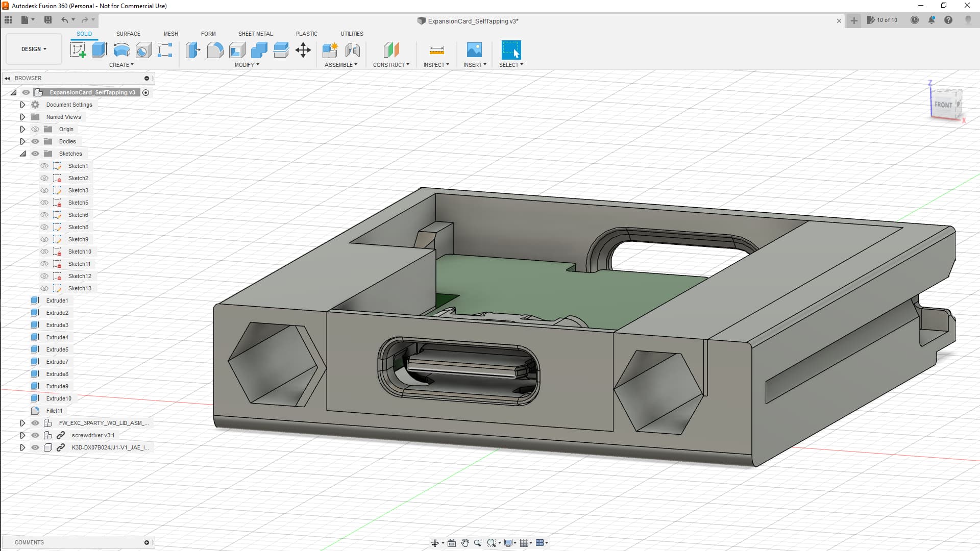Open the DESIGN workspace dropdown

click(34, 49)
